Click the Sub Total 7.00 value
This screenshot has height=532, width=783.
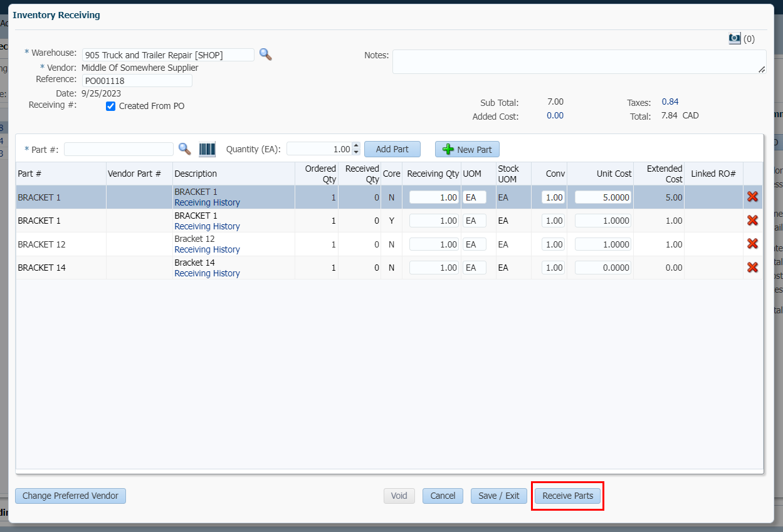coord(555,102)
